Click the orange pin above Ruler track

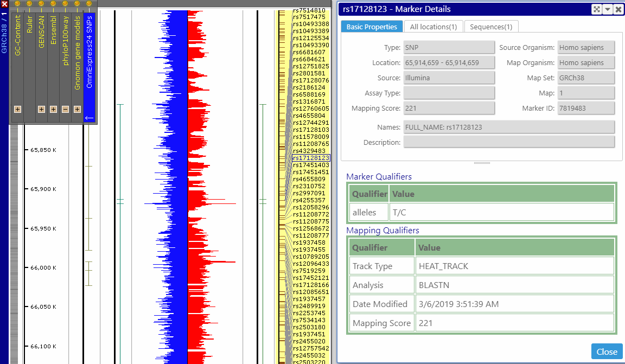29,4
